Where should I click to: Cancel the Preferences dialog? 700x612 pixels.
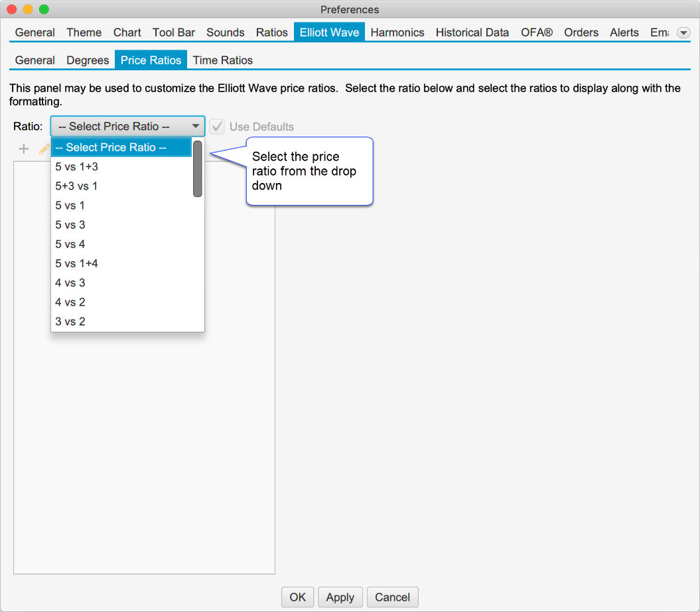pos(392,597)
